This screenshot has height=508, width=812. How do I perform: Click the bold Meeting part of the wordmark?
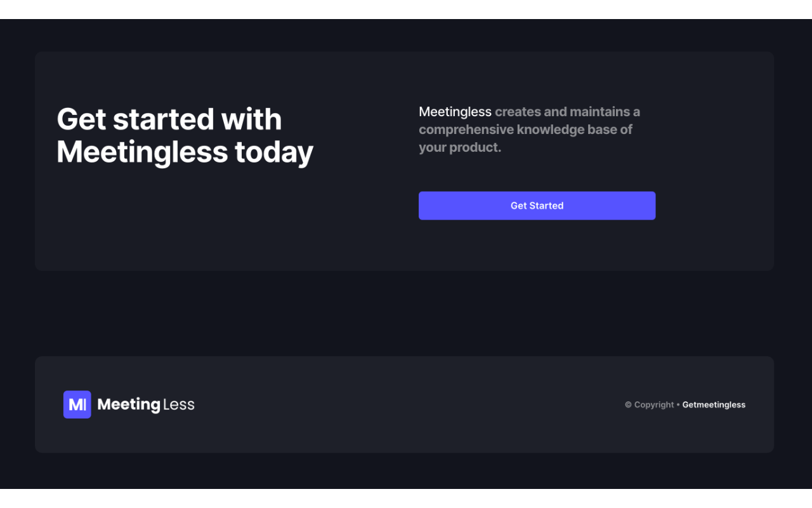pos(129,404)
